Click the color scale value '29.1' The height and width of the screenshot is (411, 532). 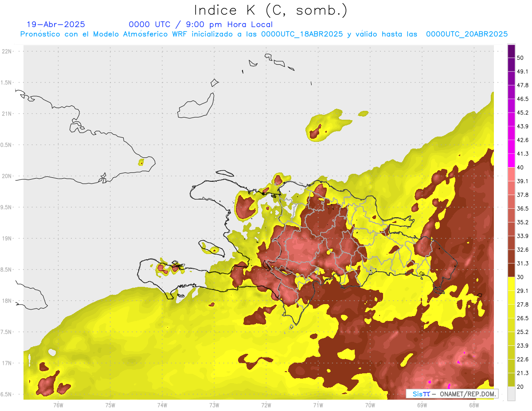pyautogui.click(x=523, y=291)
